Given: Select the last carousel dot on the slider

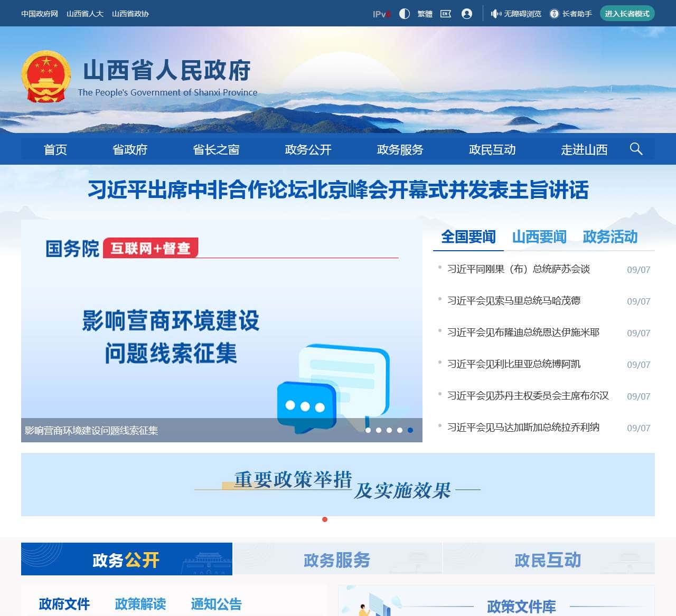Looking at the screenshot, I should click(410, 430).
